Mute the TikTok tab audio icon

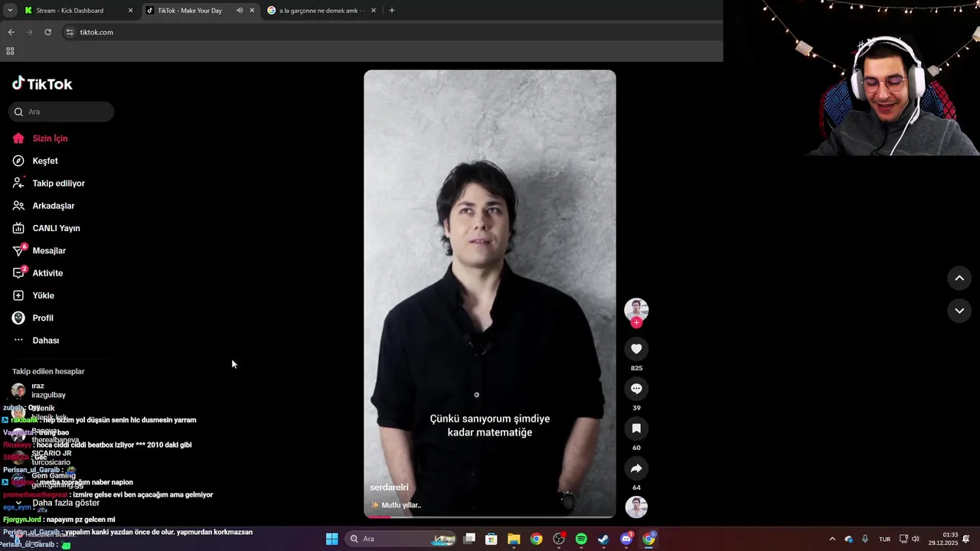[240, 11]
